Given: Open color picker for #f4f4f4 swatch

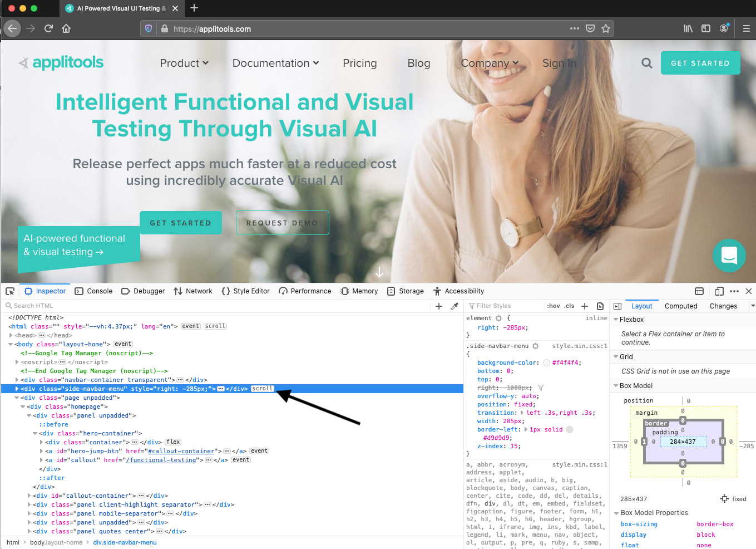Looking at the screenshot, I should click(x=546, y=362).
